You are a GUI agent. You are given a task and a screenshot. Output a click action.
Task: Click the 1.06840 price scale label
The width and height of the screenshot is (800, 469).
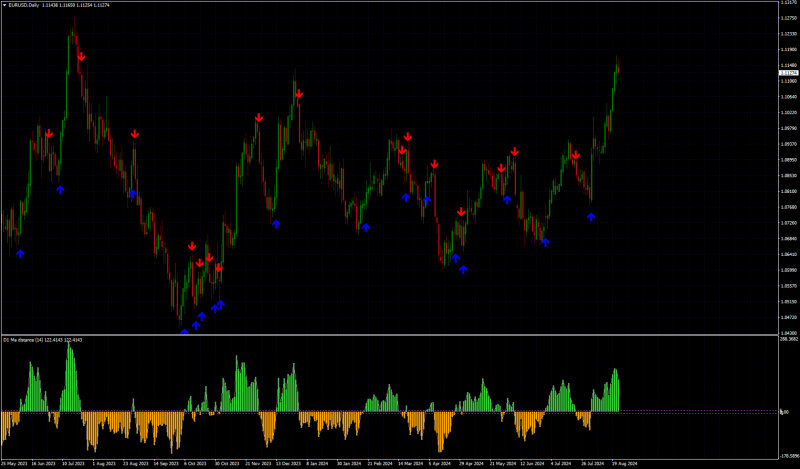coord(788,238)
